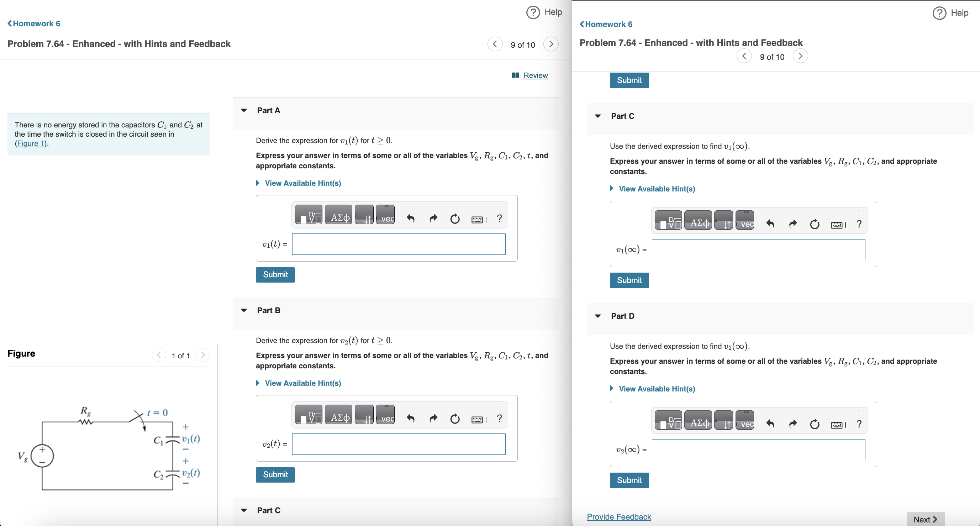Submit the Part B answer
Viewport: 980px width, 526px height.
275,474
